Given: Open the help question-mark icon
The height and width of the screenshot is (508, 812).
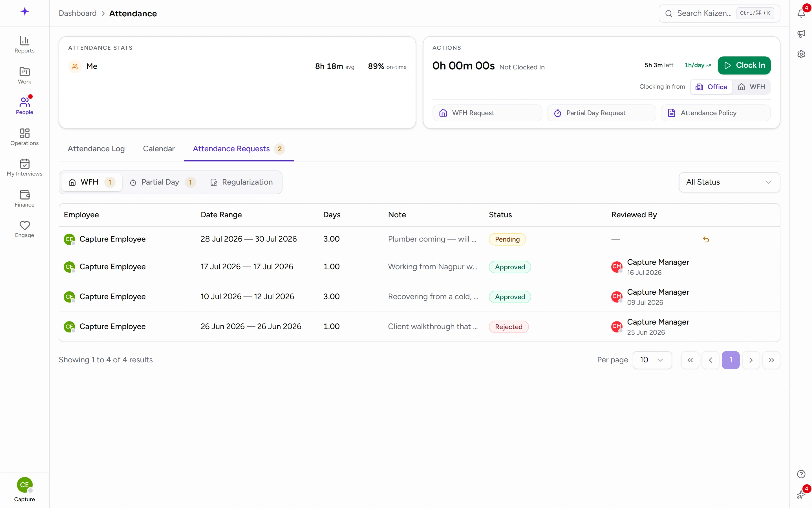Looking at the screenshot, I should [801, 474].
